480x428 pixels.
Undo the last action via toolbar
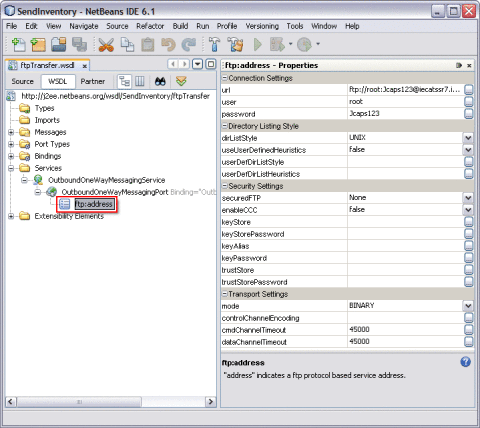click(x=168, y=44)
